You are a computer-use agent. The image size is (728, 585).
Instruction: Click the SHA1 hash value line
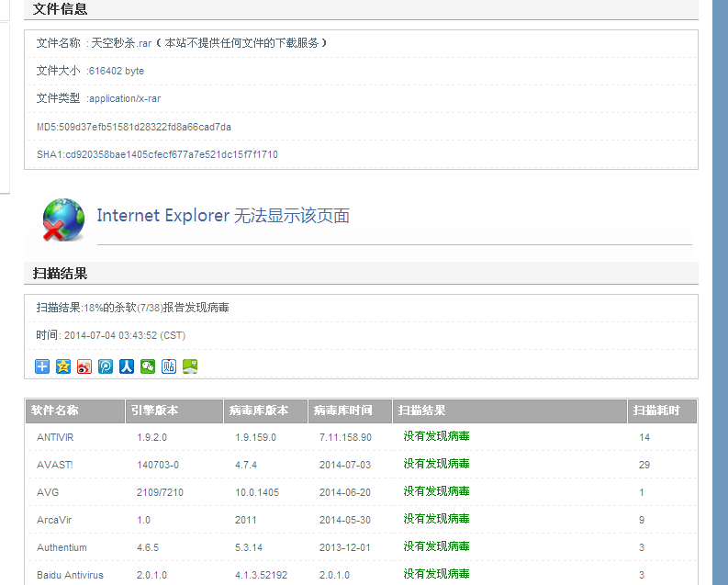pos(157,154)
